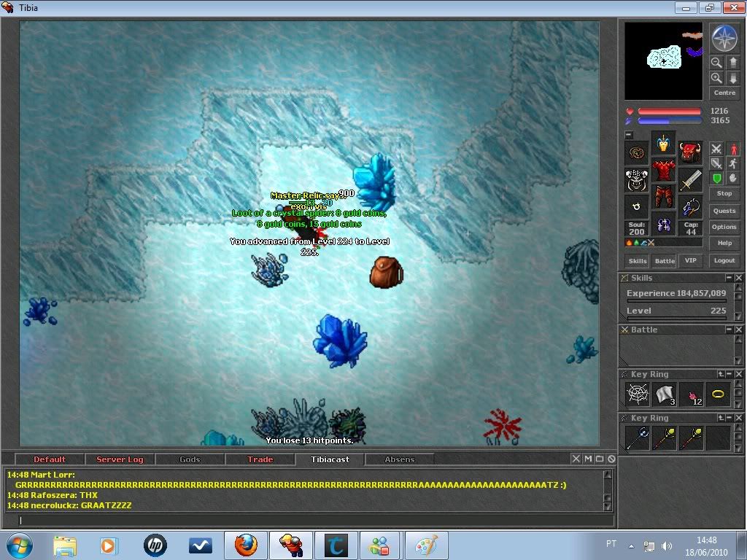Toggle chase opponent running mode
This screenshot has height=560, width=747.
click(x=732, y=164)
